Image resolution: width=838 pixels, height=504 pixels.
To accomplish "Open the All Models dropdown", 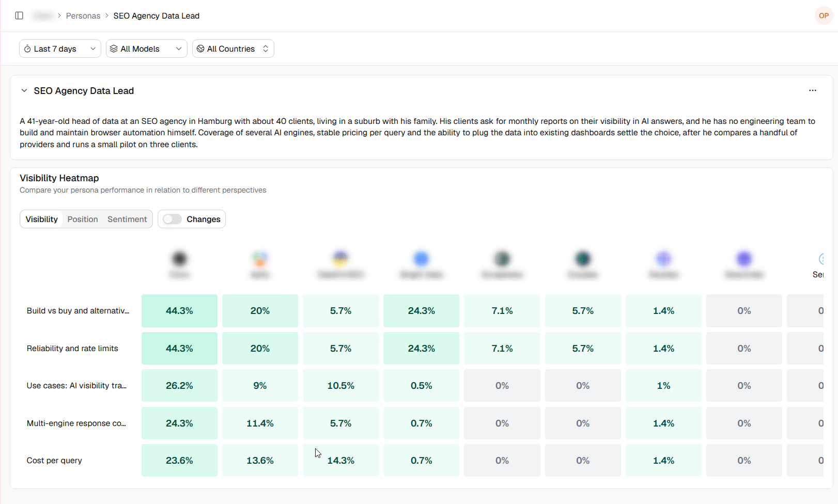I will (x=147, y=49).
